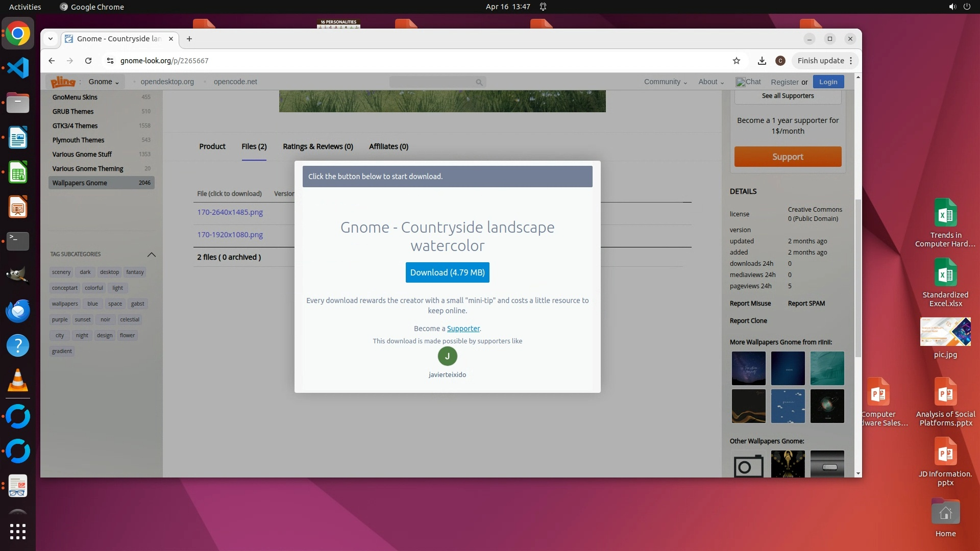Viewport: 980px width, 551px height.
Task: Collapse the Tag Subcategories section
Action: point(151,254)
